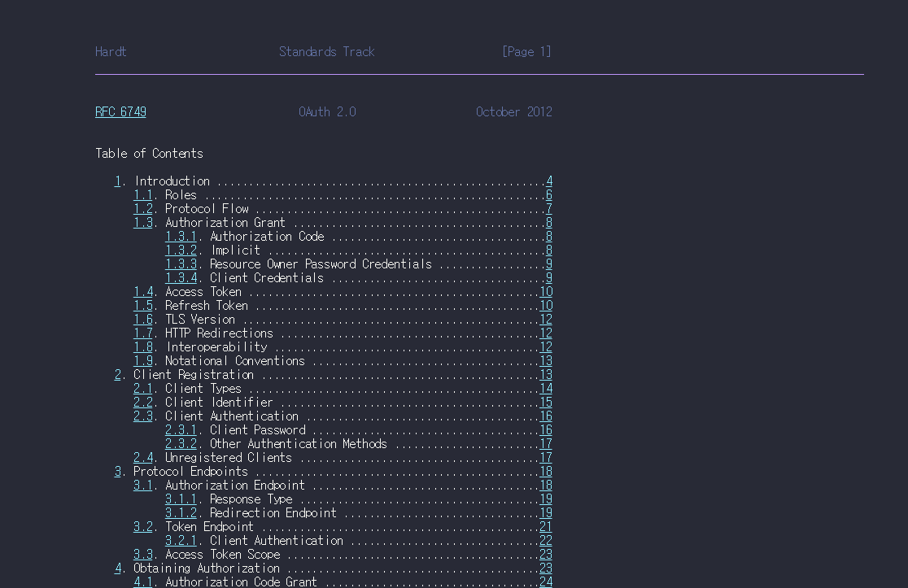Jump to section 1 Introduction link

(117, 181)
